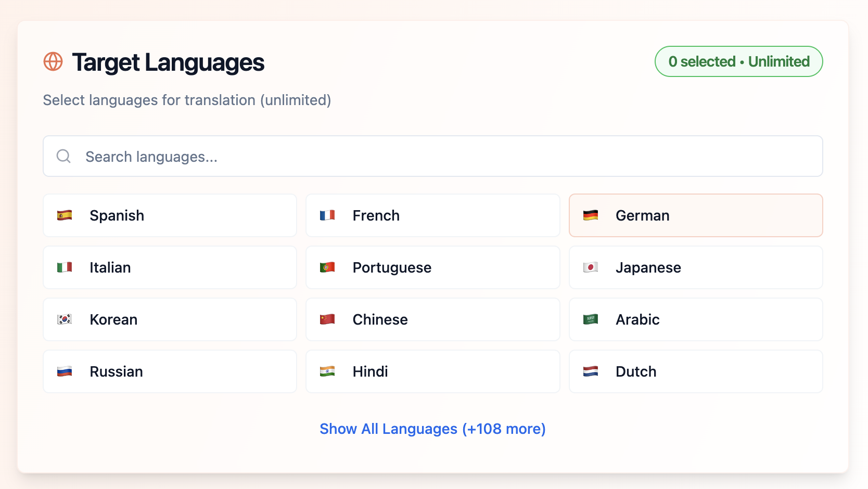Click the Italy flag icon
Image resolution: width=868 pixels, height=489 pixels.
pos(65,267)
